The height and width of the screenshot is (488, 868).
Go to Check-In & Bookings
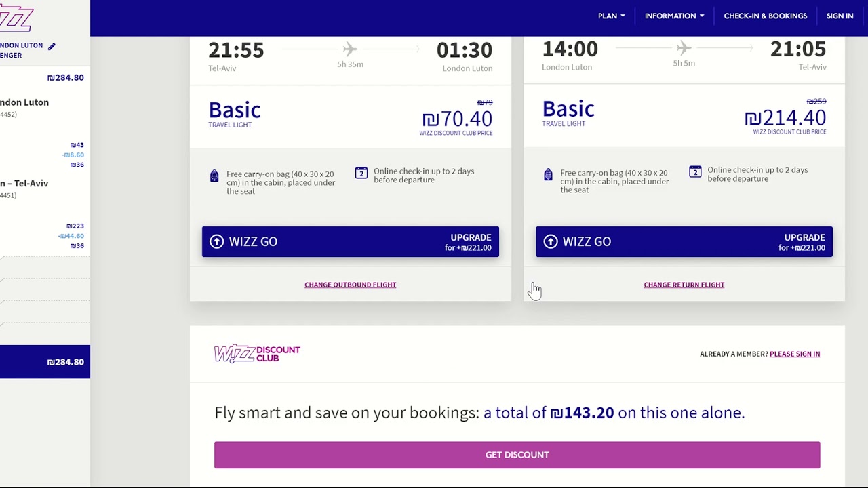tap(765, 16)
